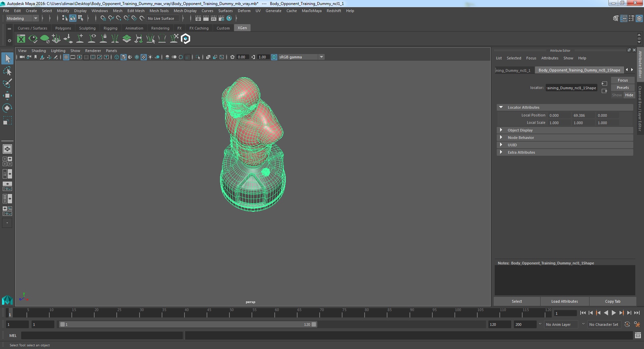This screenshot has height=349, width=644.
Task: Play the animation backwards
Action: pos(606,313)
